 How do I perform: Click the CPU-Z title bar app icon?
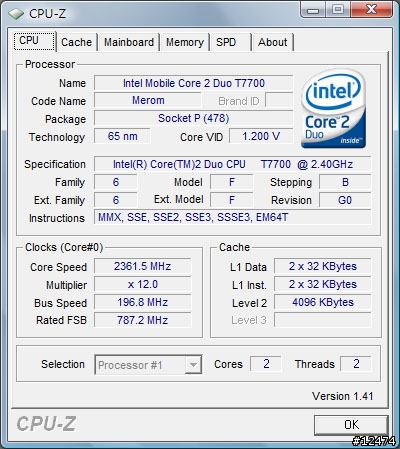[15, 14]
